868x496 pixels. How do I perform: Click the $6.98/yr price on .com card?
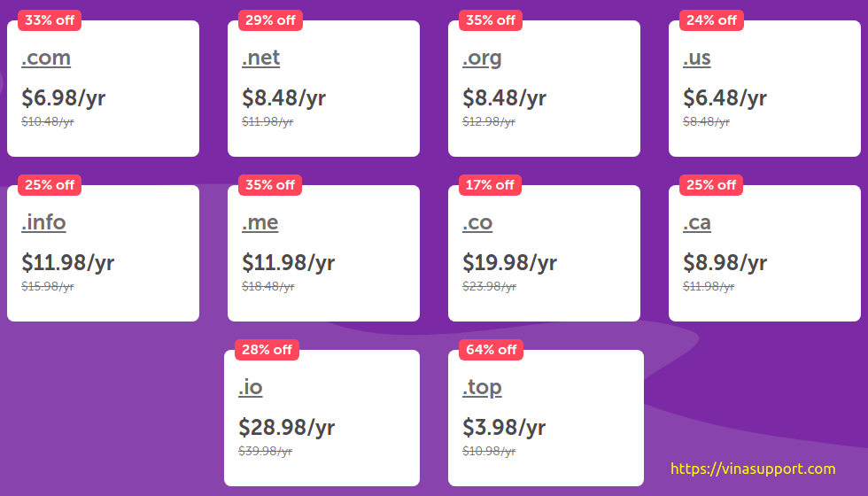[x=63, y=98]
